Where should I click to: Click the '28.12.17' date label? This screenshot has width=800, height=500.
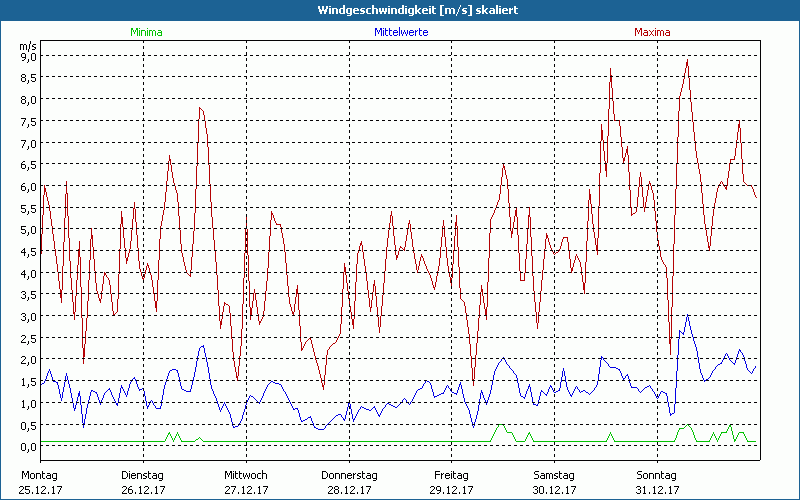(x=349, y=490)
